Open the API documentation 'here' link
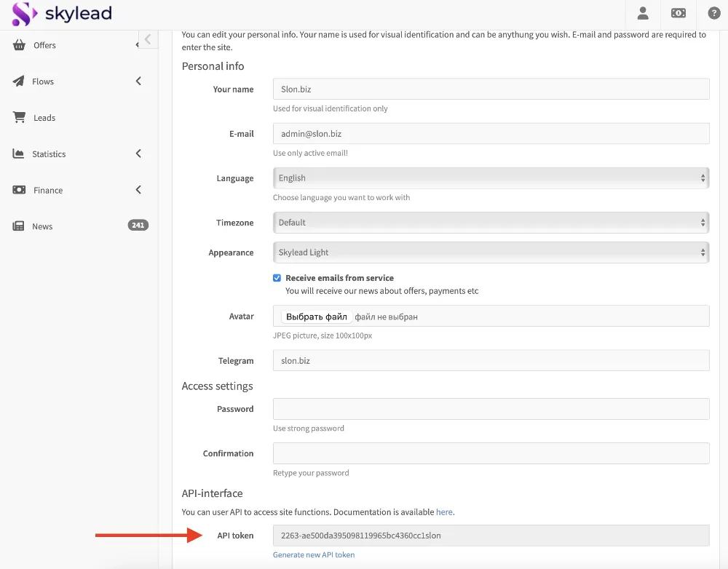728x569 pixels. [444, 512]
